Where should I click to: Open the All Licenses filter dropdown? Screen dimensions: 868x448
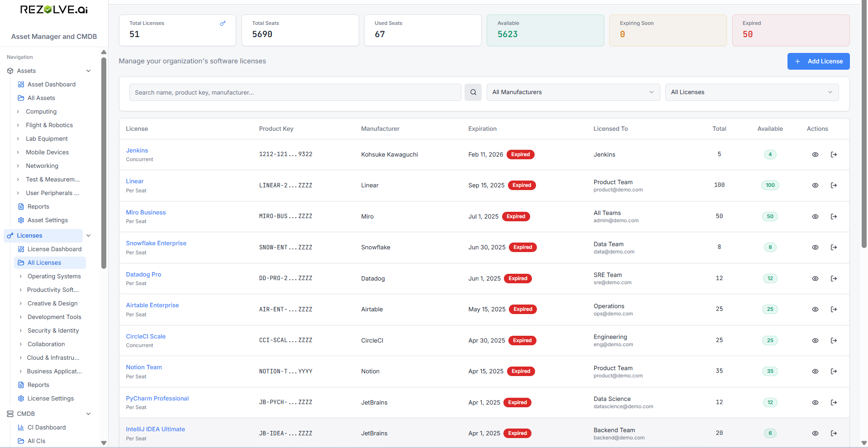click(x=752, y=92)
